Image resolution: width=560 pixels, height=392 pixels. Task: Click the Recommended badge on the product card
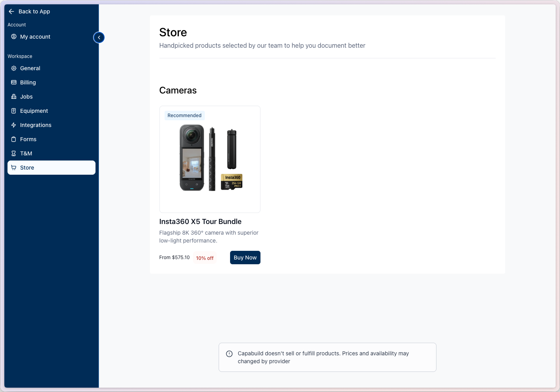coord(184,116)
